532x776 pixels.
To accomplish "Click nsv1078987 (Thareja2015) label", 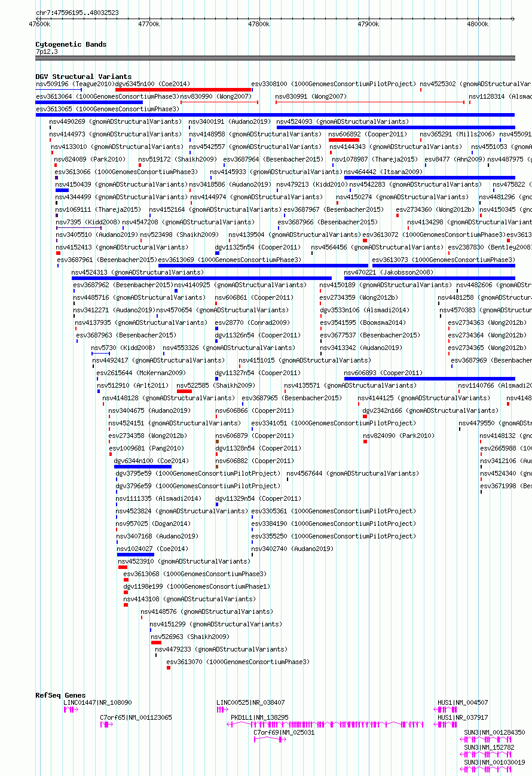I will coord(374,159).
